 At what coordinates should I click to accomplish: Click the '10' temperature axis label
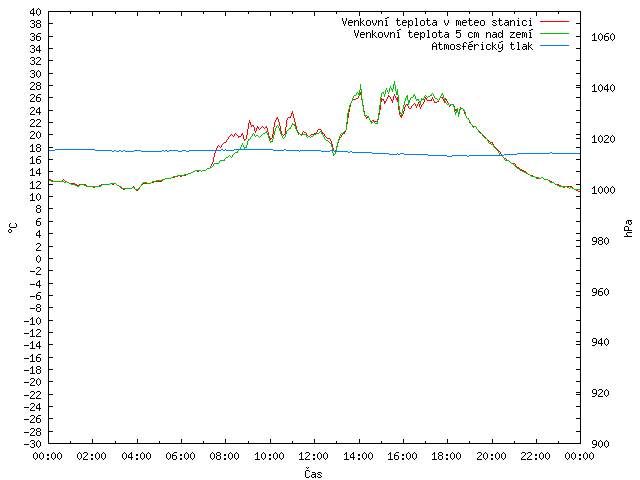36,197
